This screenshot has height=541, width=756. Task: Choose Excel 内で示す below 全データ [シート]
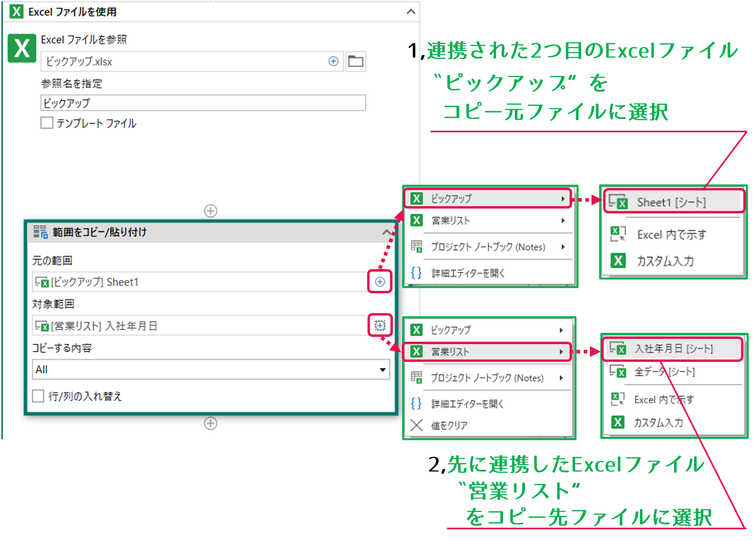[x=672, y=399]
